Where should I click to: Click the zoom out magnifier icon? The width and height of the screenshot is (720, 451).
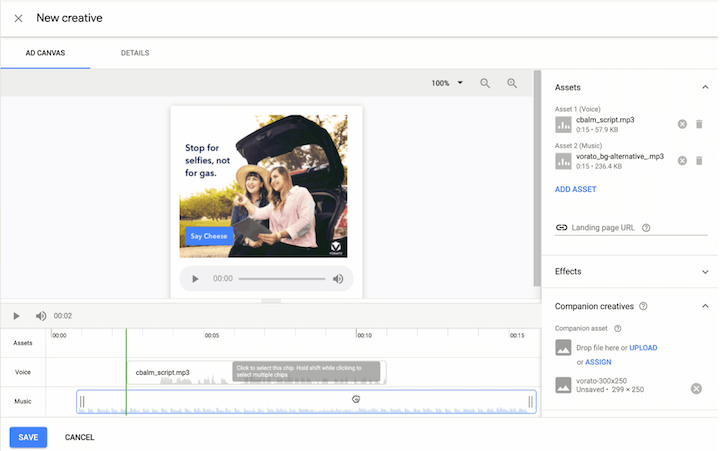point(485,83)
